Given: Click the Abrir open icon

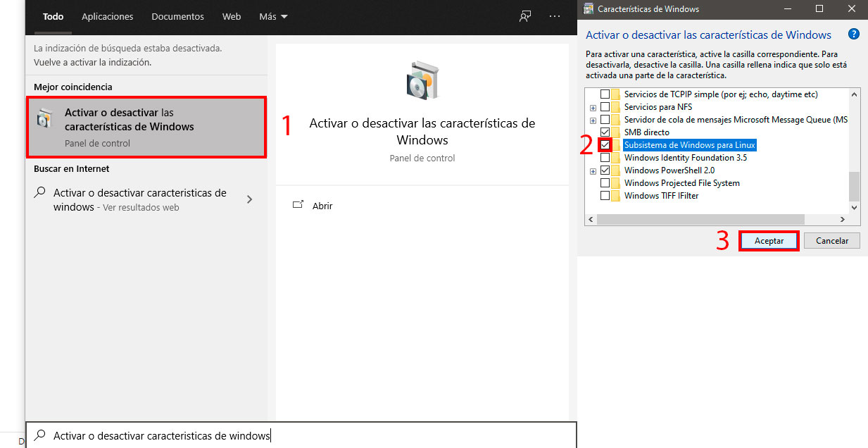Looking at the screenshot, I should [298, 205].
